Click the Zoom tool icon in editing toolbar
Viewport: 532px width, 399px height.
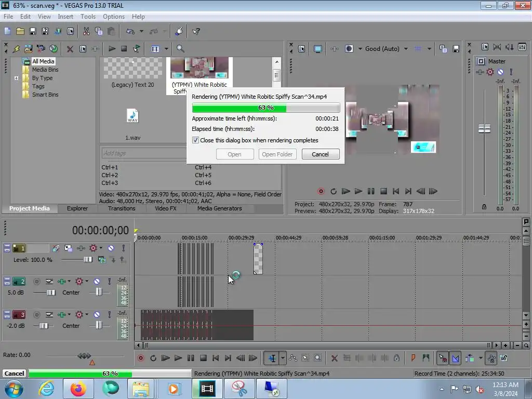click(x=317, y=358)
